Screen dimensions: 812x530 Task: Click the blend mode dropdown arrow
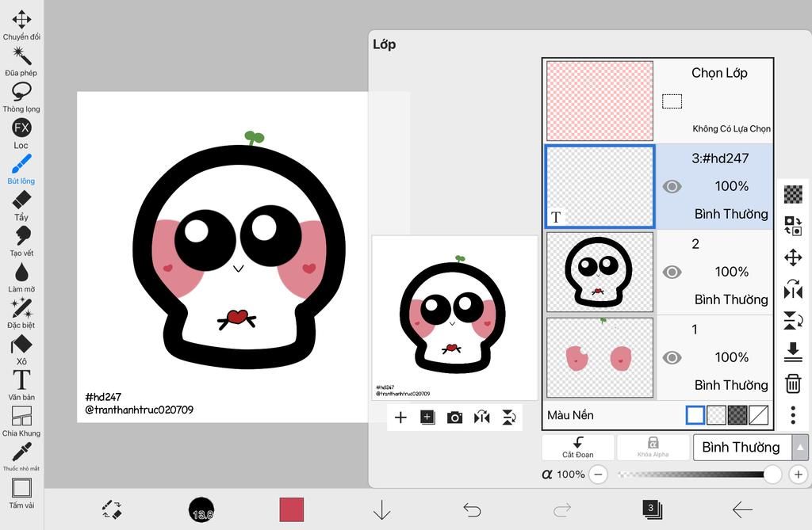(x=800, y=447)
